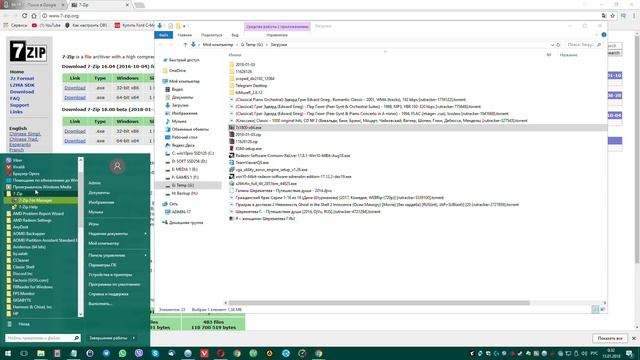640x360 pixels.
Task: Switch to Главная ribbon tab in Explorer
Action: point(184,35)
